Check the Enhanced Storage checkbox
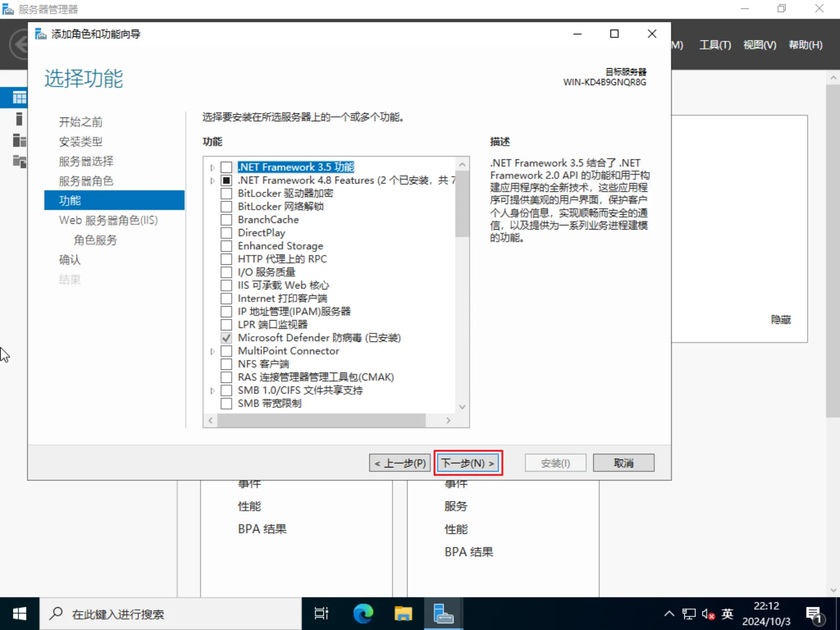The height and width of the screenshot is (630, 840). (226, 246)
